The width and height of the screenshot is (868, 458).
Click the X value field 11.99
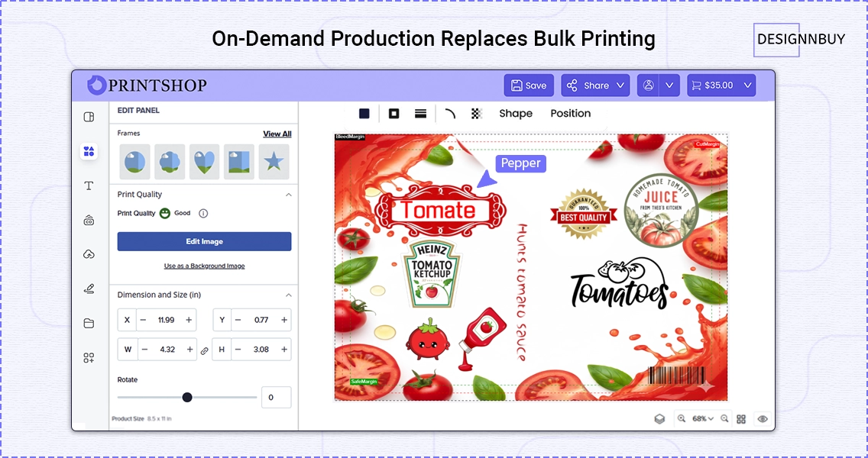[x=166, y=320]
